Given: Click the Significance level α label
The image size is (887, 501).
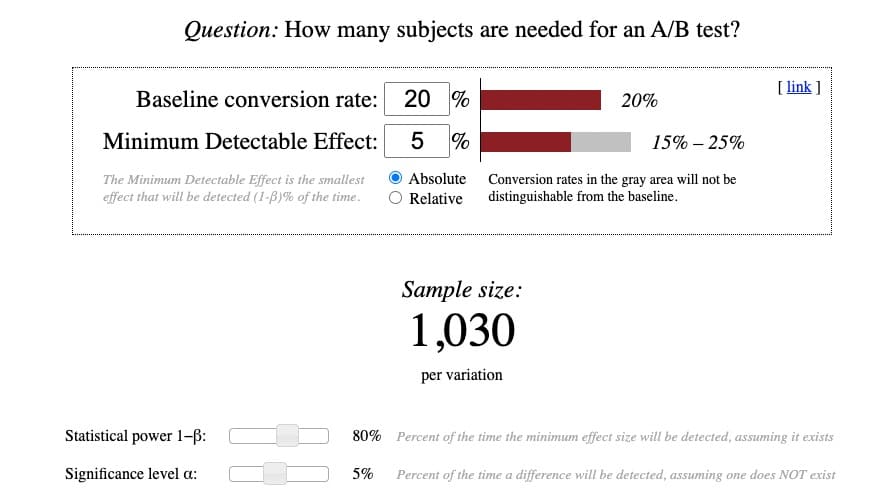Looking at the screenshot, I should coord(131,474).
